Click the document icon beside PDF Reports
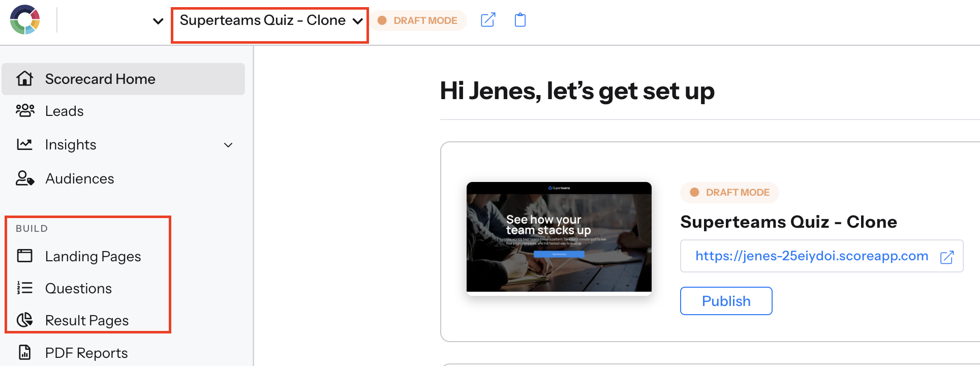The height and width of the screenshot is (366, 980). click(24, 352)
